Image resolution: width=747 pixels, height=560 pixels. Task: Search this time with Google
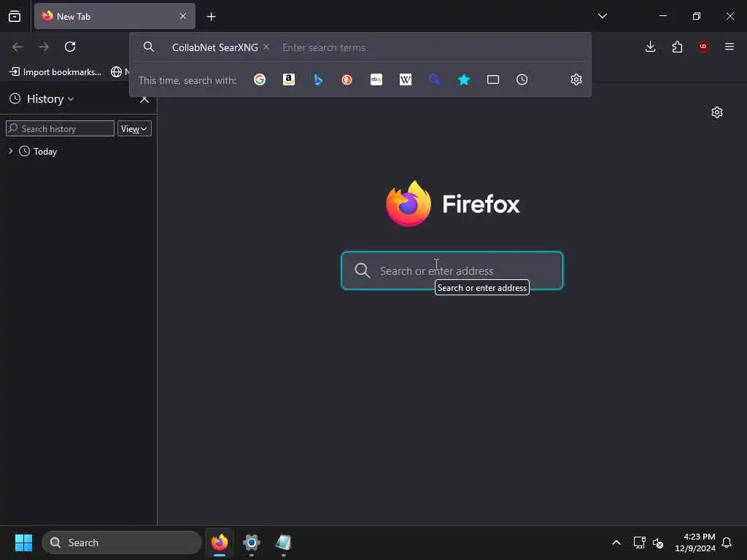[x=260, y=79]
